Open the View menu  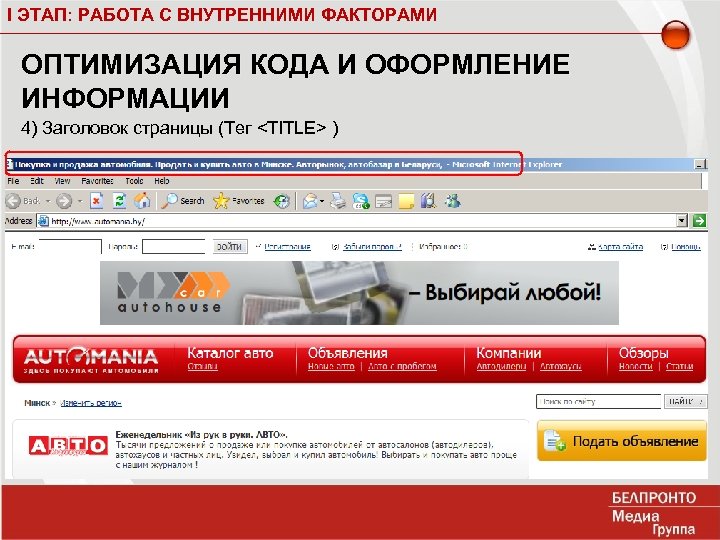62,181
